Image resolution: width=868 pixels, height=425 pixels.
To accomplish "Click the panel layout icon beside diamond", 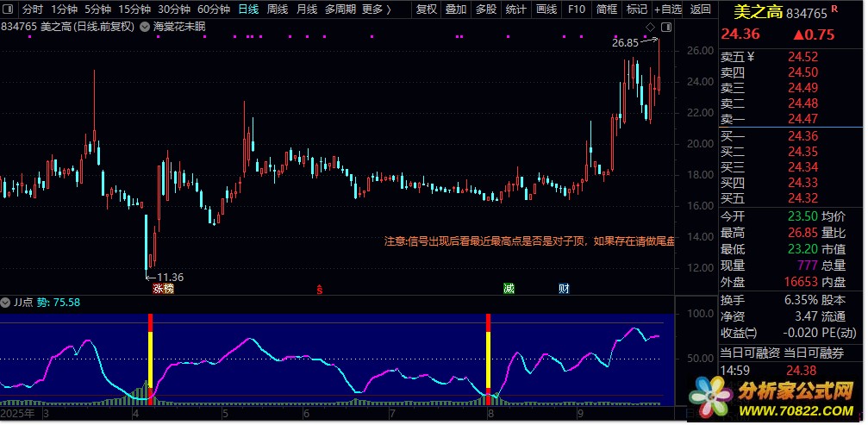I will click(665, 28).
